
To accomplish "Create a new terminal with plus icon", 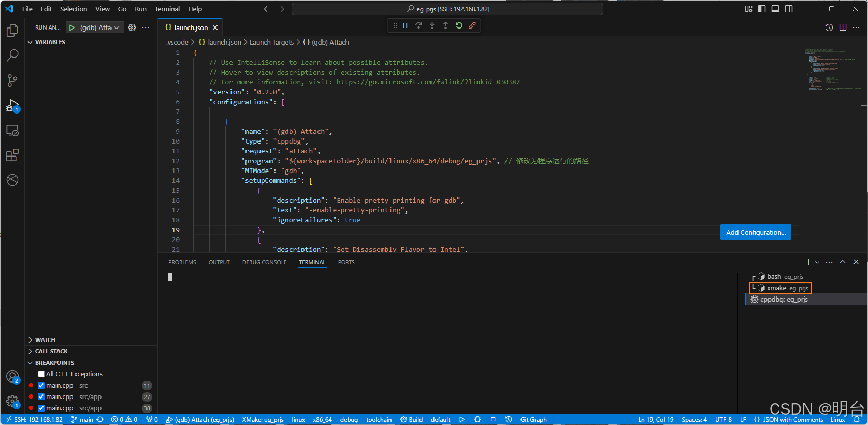I will pos(808,262).
